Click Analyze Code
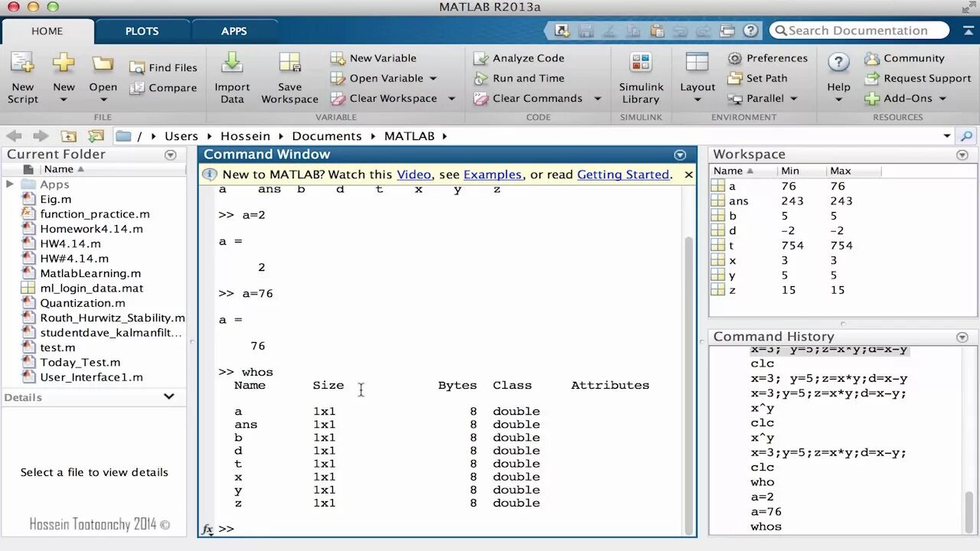Image resolution: width=980 pixels, height=551 pixels. pyautogui.click(x=518, y=58)
